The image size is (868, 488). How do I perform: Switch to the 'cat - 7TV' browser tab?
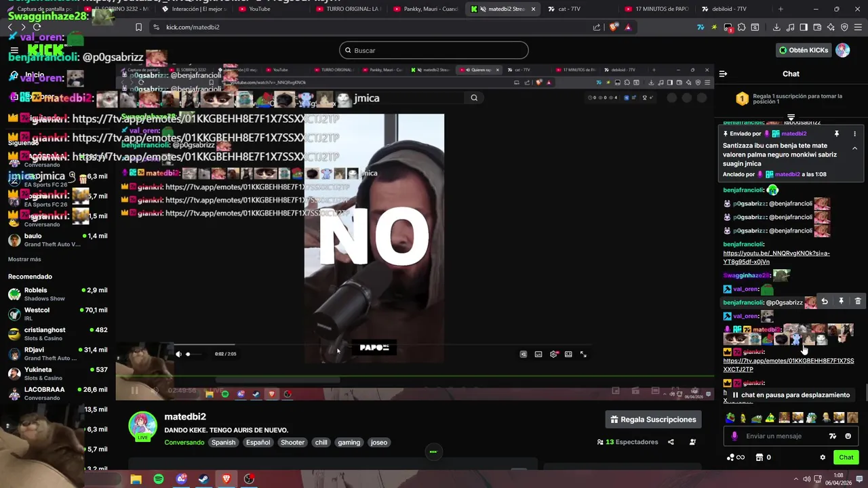[568, 9]
